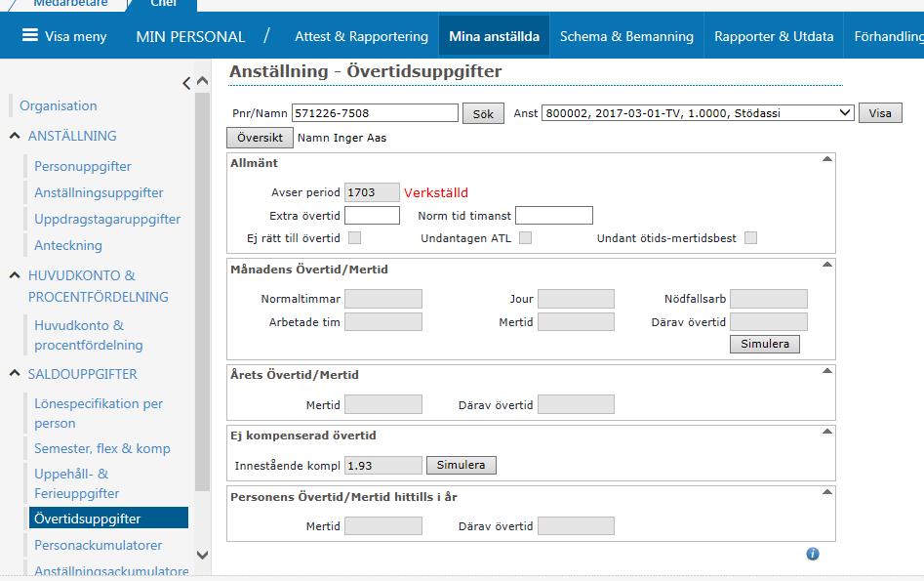Click the Namn Inger Aas text

[341, 138]
